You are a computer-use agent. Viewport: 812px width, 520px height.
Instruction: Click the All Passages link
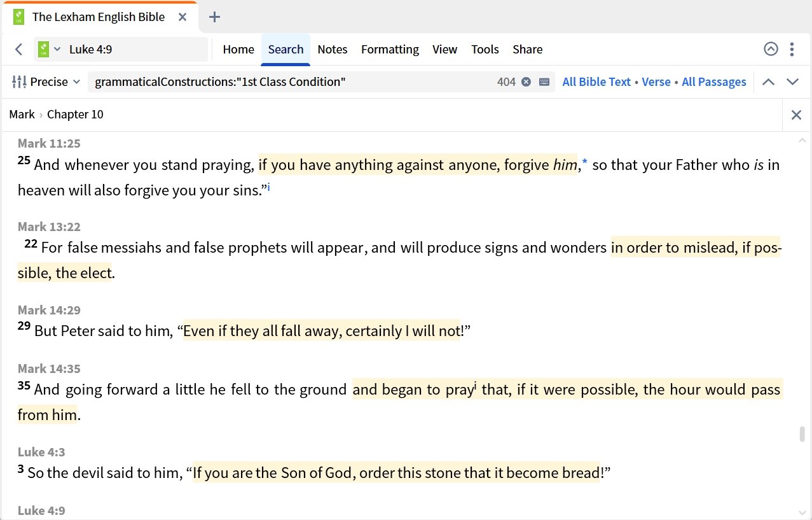(714, 81)
